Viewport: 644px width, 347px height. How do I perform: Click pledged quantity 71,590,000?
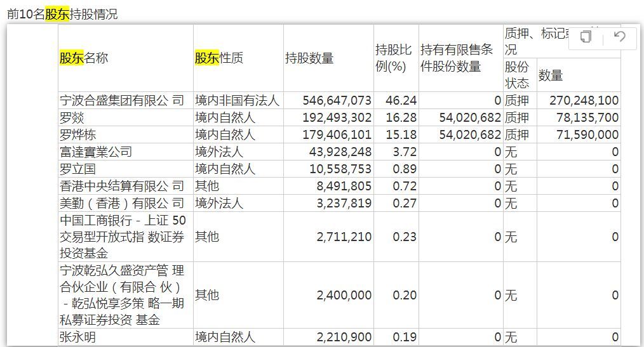[x=587, y=135]
